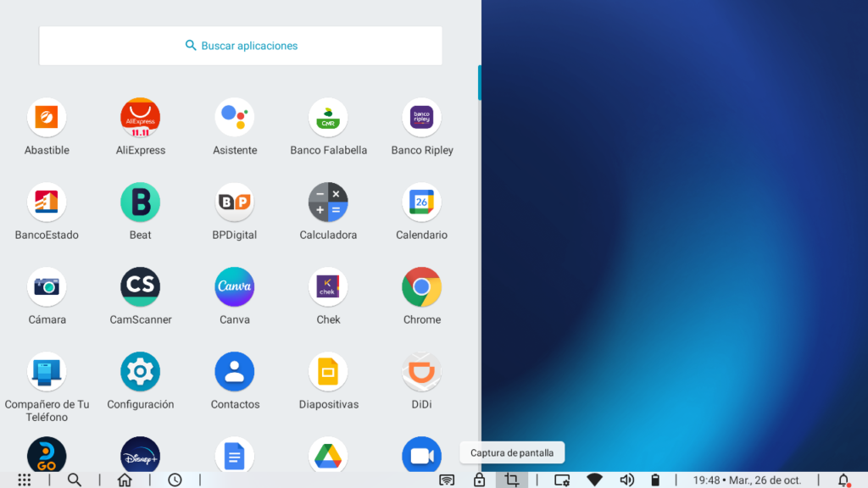The height and width of the screenshot is (488, 868).
Task: Open the volume speaker control
Action: click(626, 480)
